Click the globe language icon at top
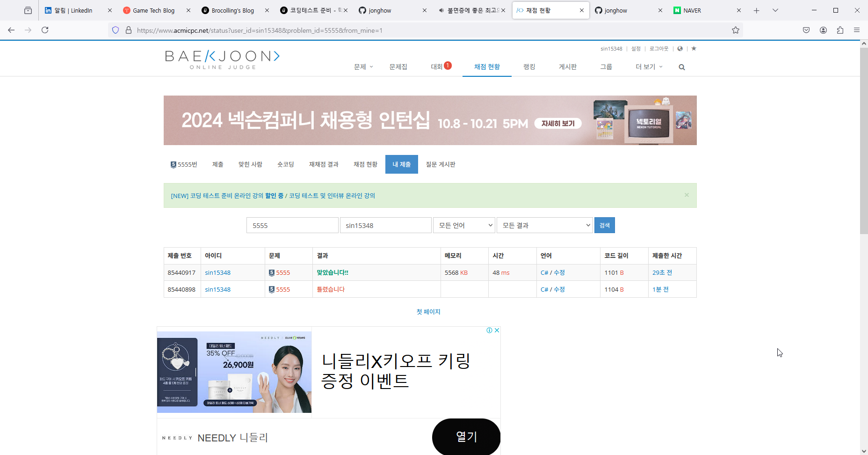 [680, 49]
